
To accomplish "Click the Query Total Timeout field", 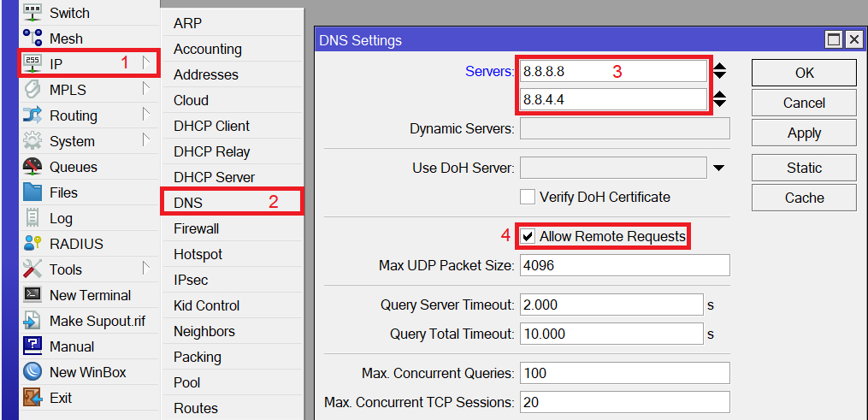I will [611, 334].
